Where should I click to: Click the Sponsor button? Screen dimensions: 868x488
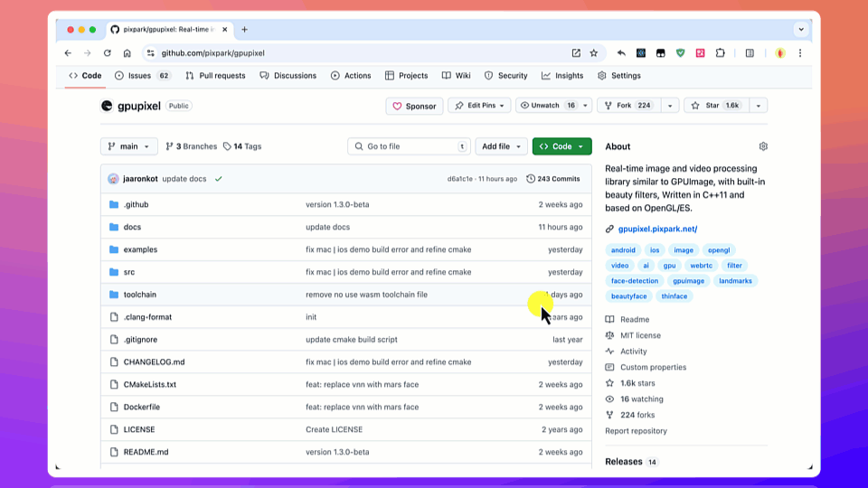(414, 106)
